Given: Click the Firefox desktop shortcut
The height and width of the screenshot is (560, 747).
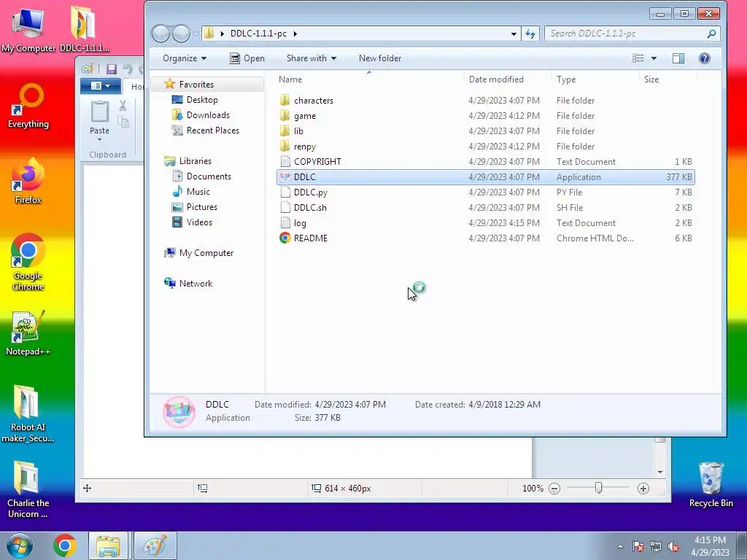Looking at the screenshot, I should [28, 181].
